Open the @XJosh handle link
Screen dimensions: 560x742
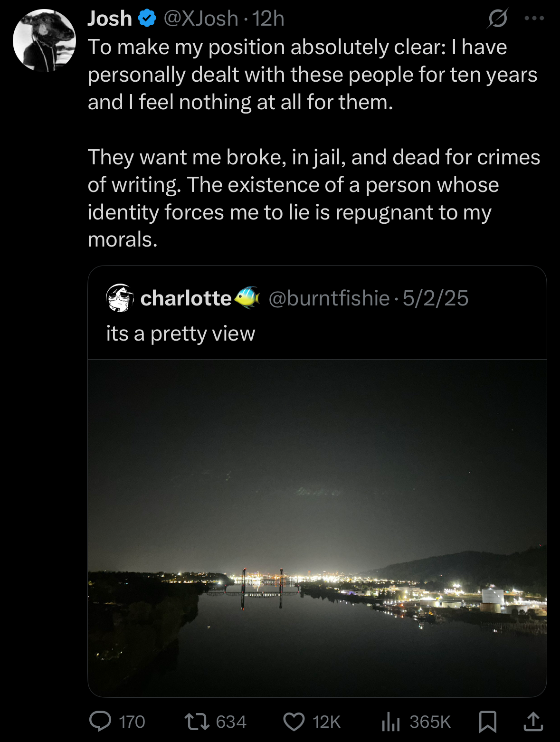(x=201, y=19)
